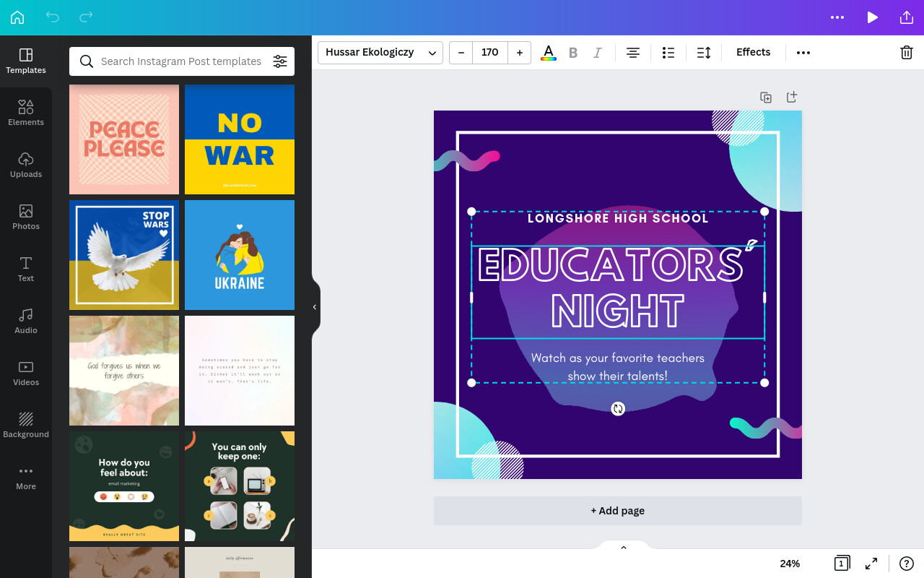
Task: Enter fullscreen mode
Action: click(871, 564)
